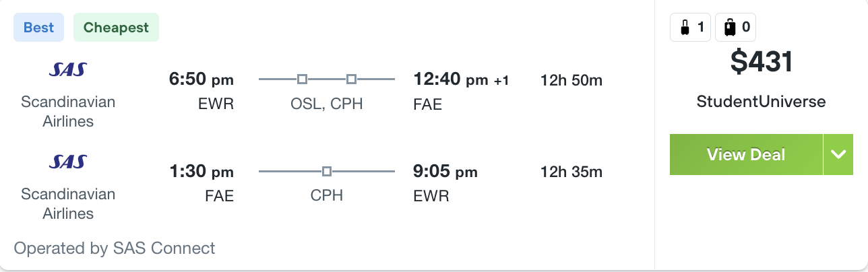
Task: Click the return flight SAS logo
Action: click(68, 162)
